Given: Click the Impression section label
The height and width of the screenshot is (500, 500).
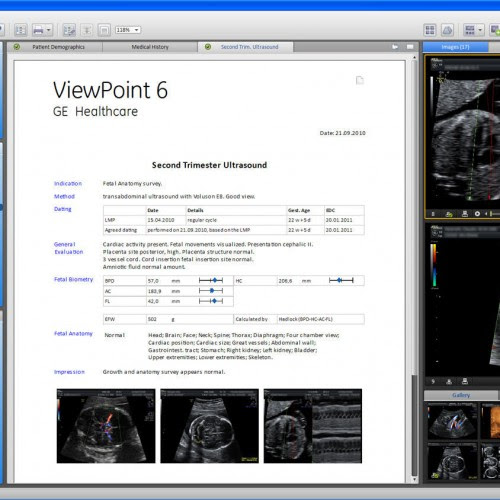Looking at the screenshot, I should (x=69, y=372).
